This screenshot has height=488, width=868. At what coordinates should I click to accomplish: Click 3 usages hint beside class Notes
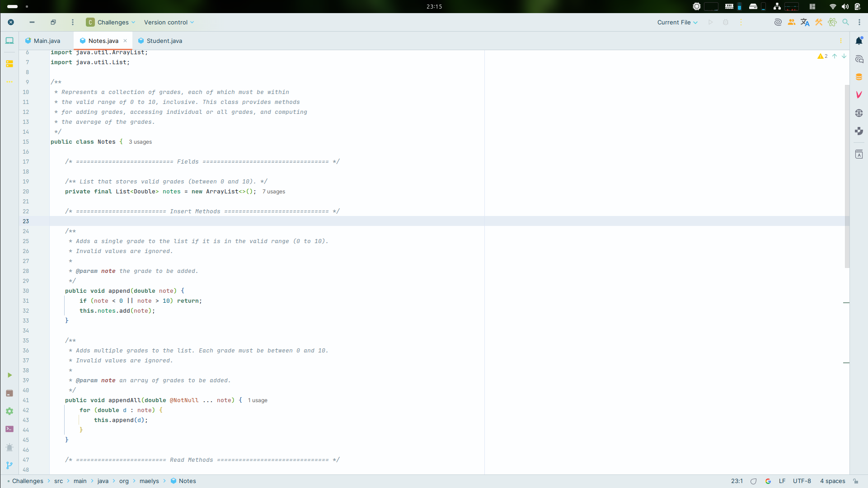(141, 142)
